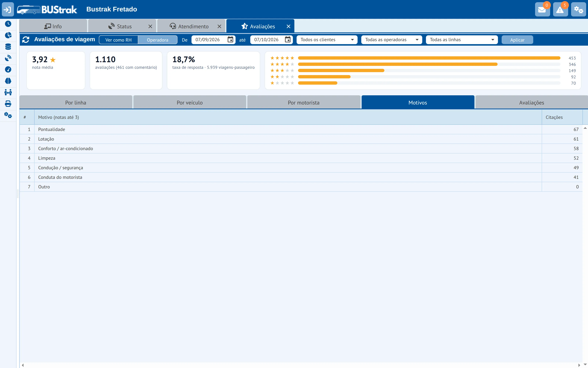Select the pie chart icon in sidebar
This screenshot has width=588, height=368.
point(8,35)
